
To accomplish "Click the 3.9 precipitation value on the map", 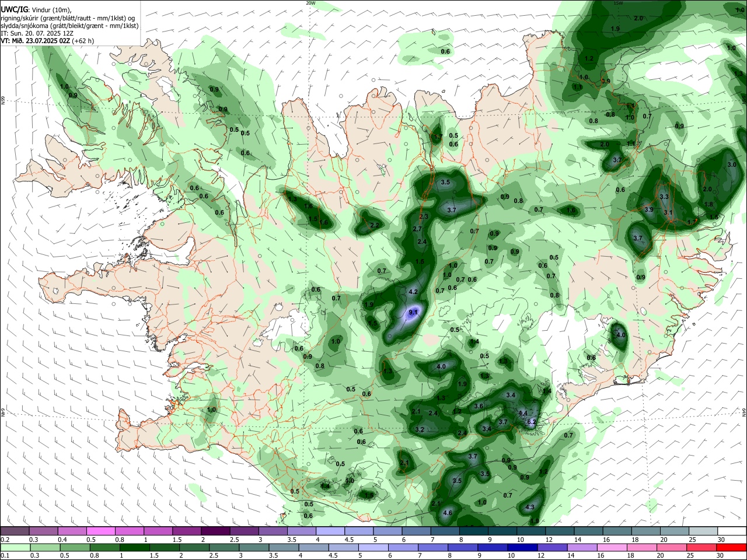I will [648, 209].
